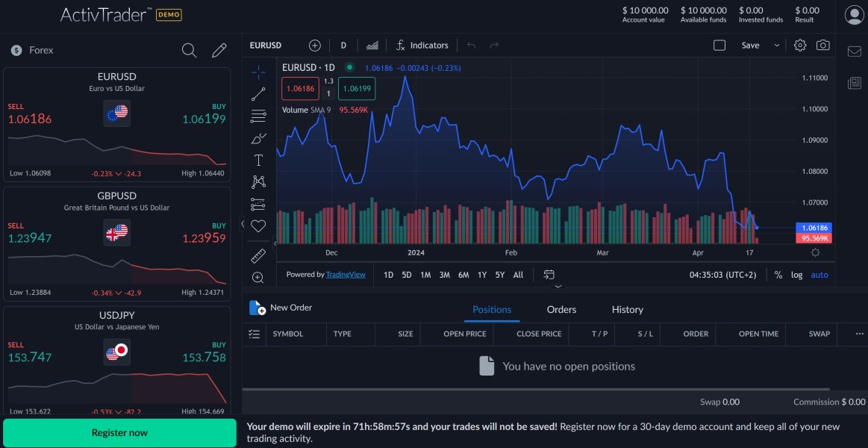Switch to the History tab
Viewport: 868px width, 448px height.
pos(627,309)
